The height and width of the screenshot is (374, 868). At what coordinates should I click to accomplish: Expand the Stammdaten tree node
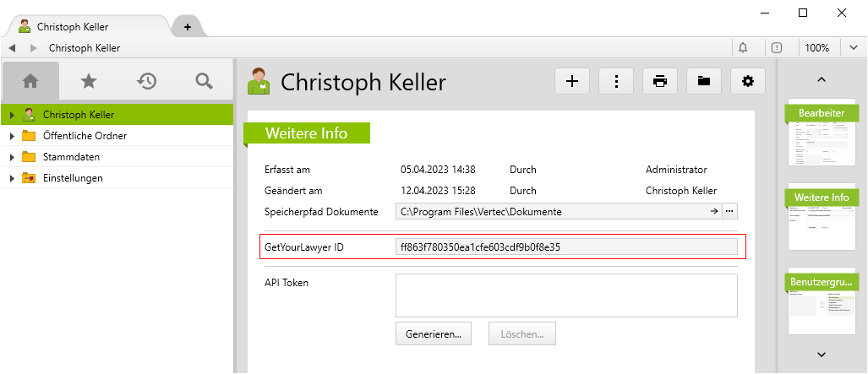[12, 157]
